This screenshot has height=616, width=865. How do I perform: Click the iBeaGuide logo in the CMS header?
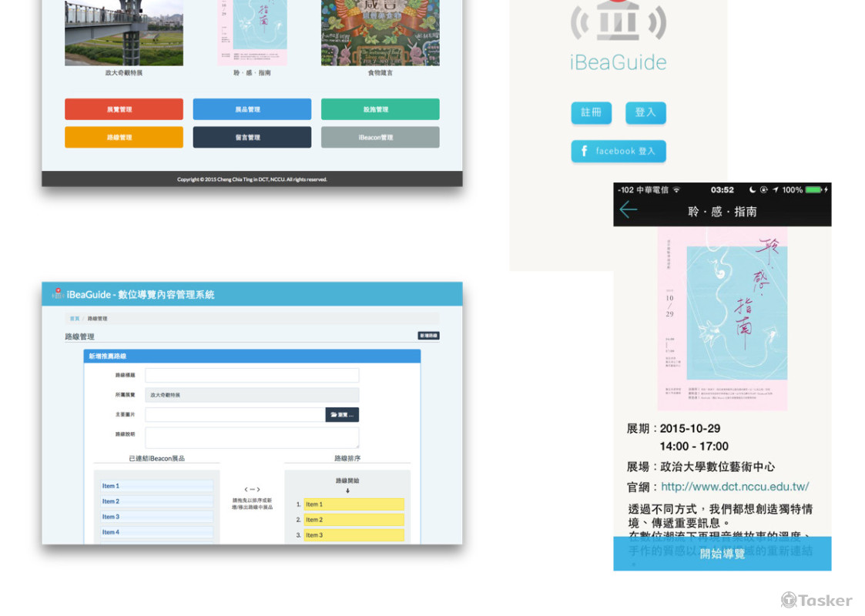tap(58, 293)
